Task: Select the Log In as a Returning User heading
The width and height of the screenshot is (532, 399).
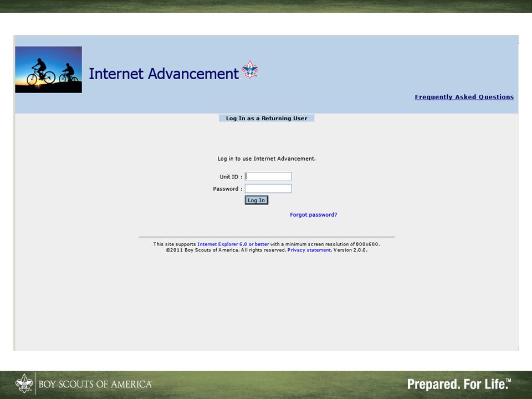Action: [x=267, y=119]
